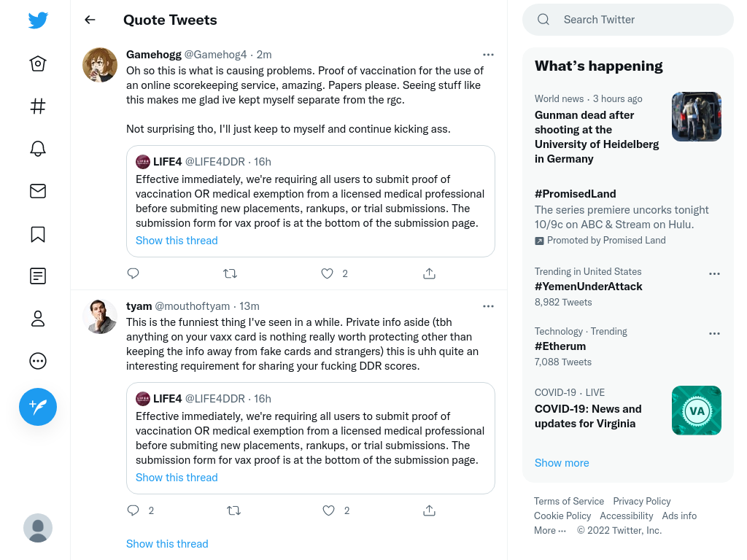This screenshot has height=560, width=747.
Task: Open Show this thread below tyam's tweet
Action: pos(167,544)
